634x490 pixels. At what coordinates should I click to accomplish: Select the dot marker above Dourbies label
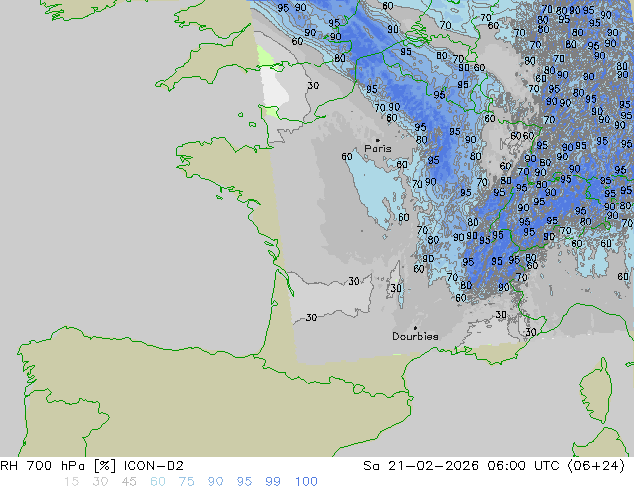tap(415, 328)
